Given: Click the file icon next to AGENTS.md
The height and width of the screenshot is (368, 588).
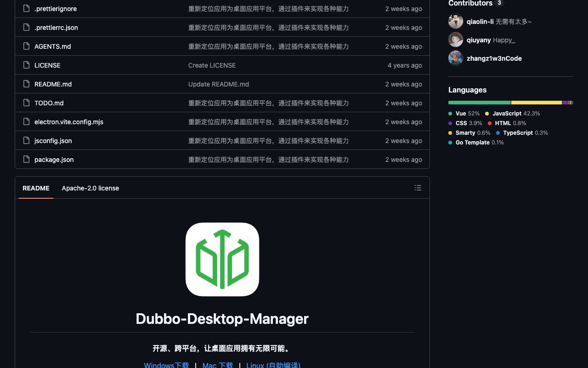Looking at the screenshot, I should (26, 46).
